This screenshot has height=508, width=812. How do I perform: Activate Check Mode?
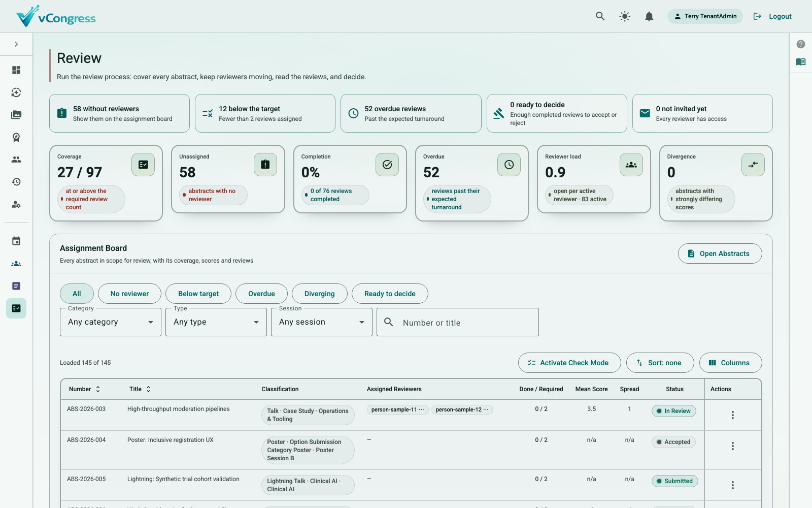tap(569, 363)
